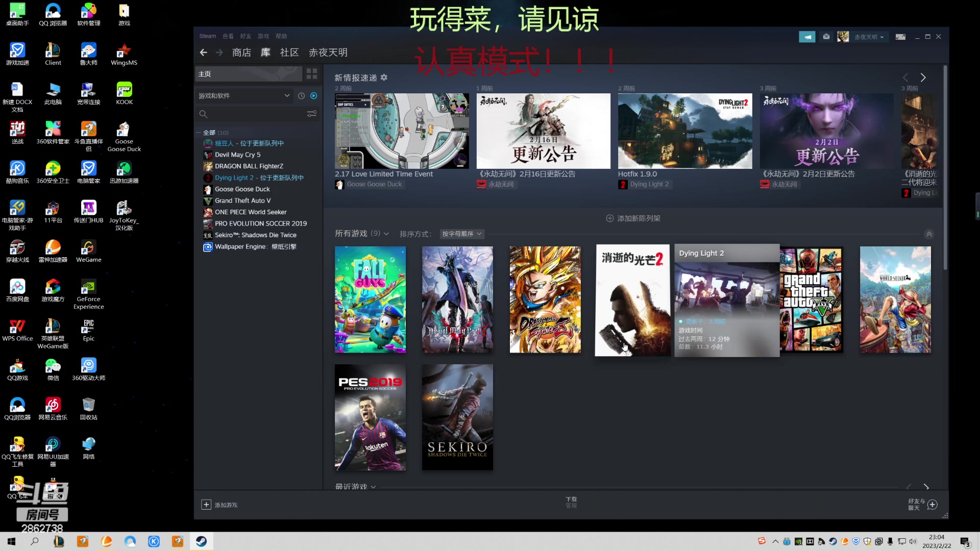Click 添加游戏 button
The image size is (980, 551).
219,505
